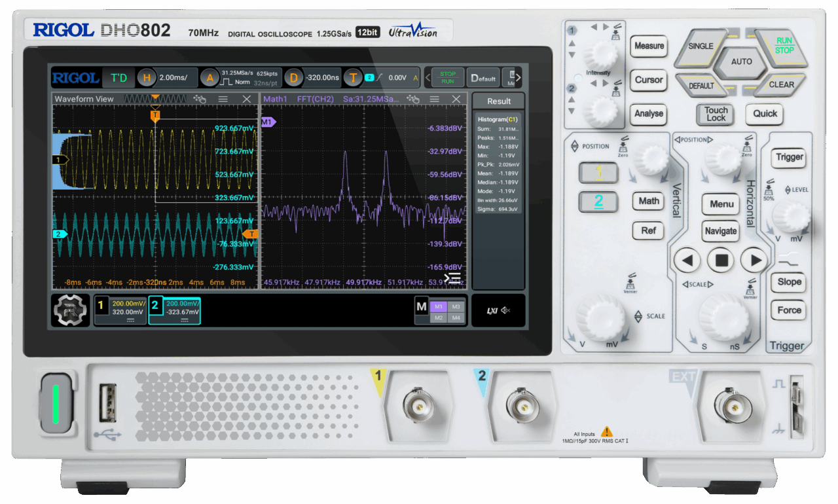This screenshot has height=504, width=838.
Task: Click the navigate backward left-arrow key
Action: [x=687, y=261]
